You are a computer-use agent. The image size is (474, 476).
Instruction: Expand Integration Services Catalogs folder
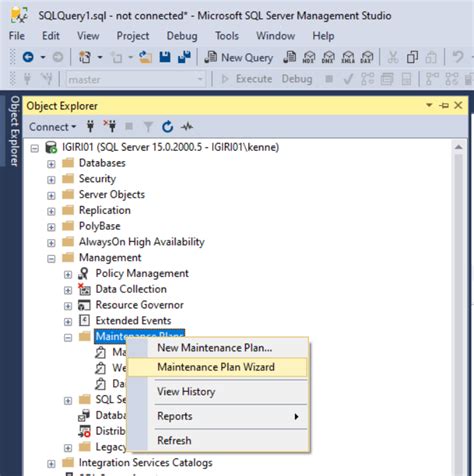coord(51,464)
